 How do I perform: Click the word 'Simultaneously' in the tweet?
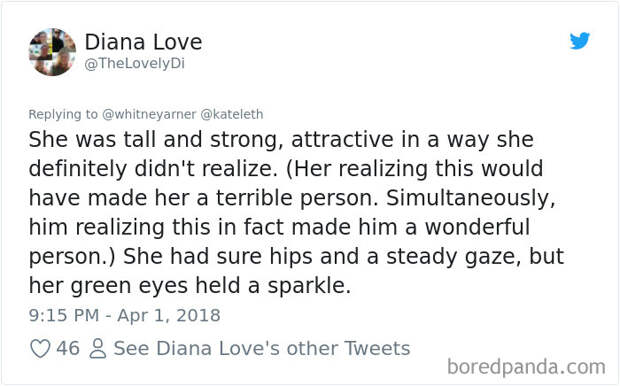(x=471, y=198)
